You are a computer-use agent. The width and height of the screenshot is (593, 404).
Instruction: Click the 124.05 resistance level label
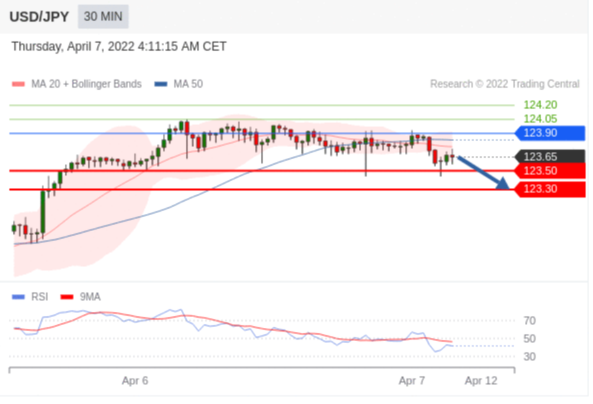[x=540, y=119]
